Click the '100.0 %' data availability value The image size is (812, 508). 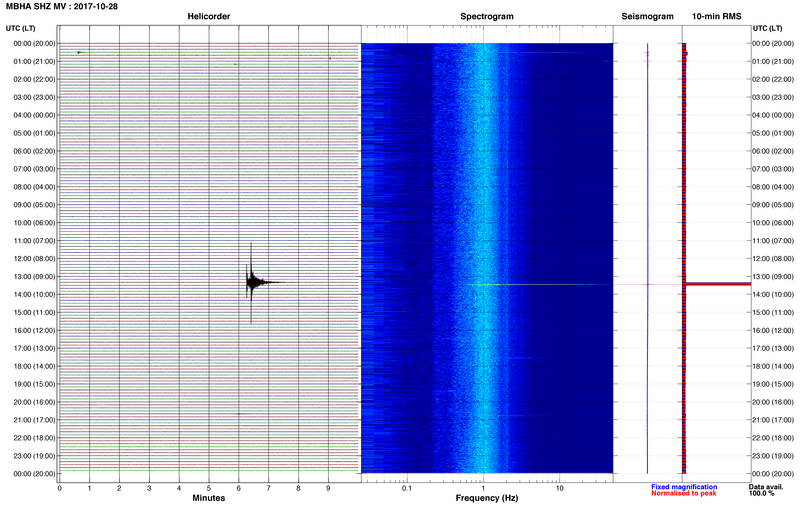point(762,493)
